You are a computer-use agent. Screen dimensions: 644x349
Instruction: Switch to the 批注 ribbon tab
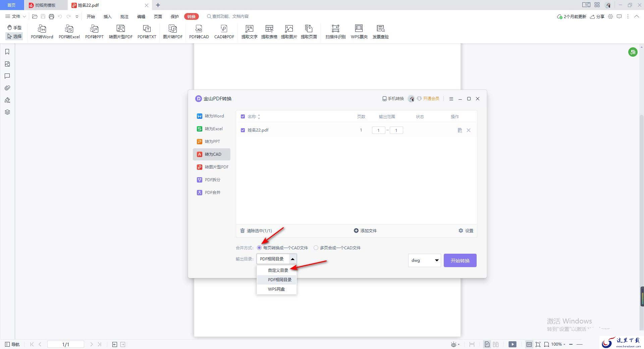tap(124, 16)
